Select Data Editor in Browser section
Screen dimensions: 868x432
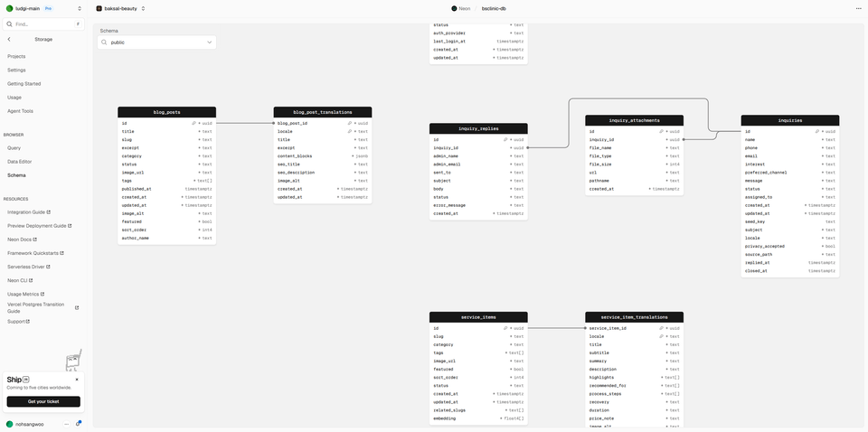[19, 162]
